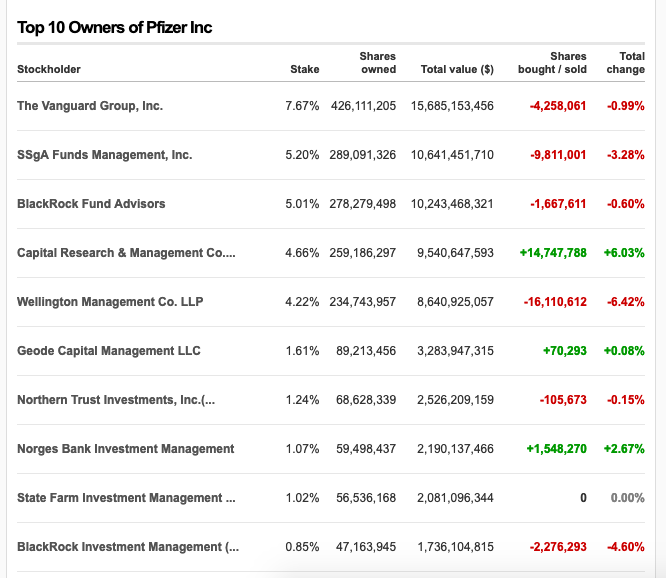Select Wellington Management Co. LLP
The height and width of the screenshot is (578, 666).
[110, 302]
